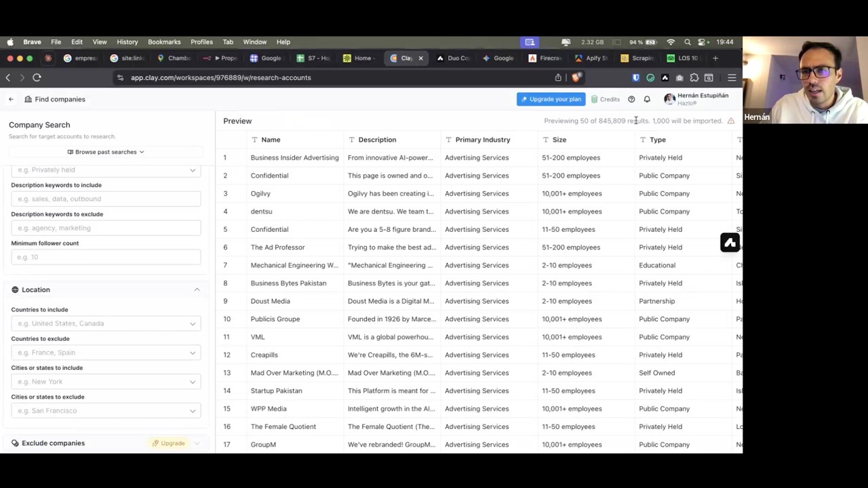Click Description keywords to exclude field
868x488 pixels.
pos(106,228)
